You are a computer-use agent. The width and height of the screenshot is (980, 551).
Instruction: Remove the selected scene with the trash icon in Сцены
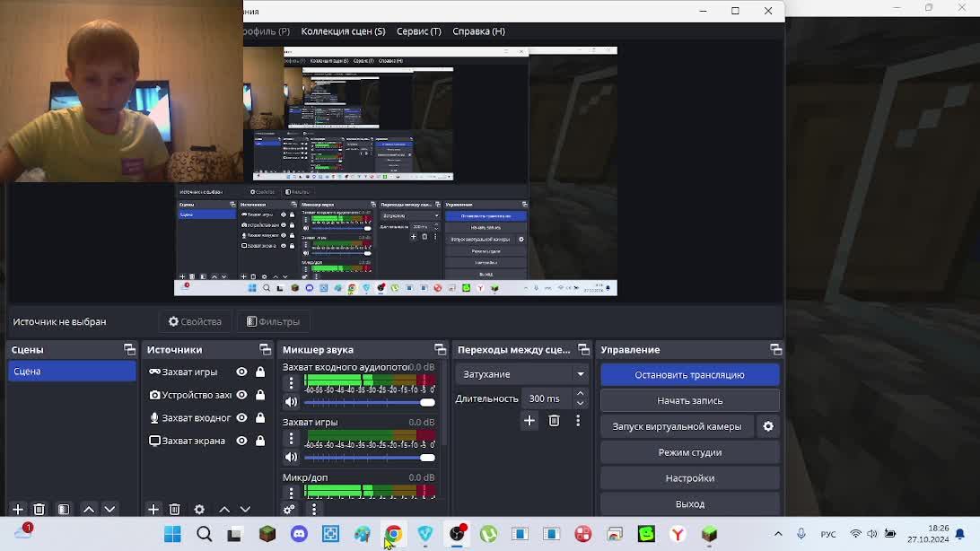(39, 509)
